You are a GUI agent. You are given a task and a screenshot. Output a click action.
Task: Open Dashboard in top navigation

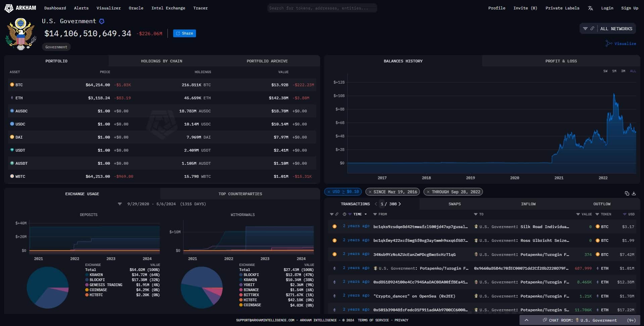[55, 8]
